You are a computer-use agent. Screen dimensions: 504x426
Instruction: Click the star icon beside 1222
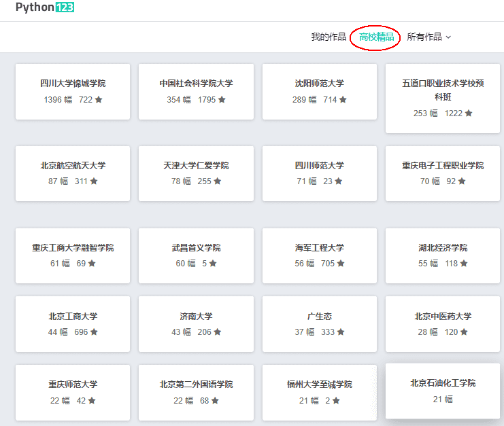pos(469,113)
